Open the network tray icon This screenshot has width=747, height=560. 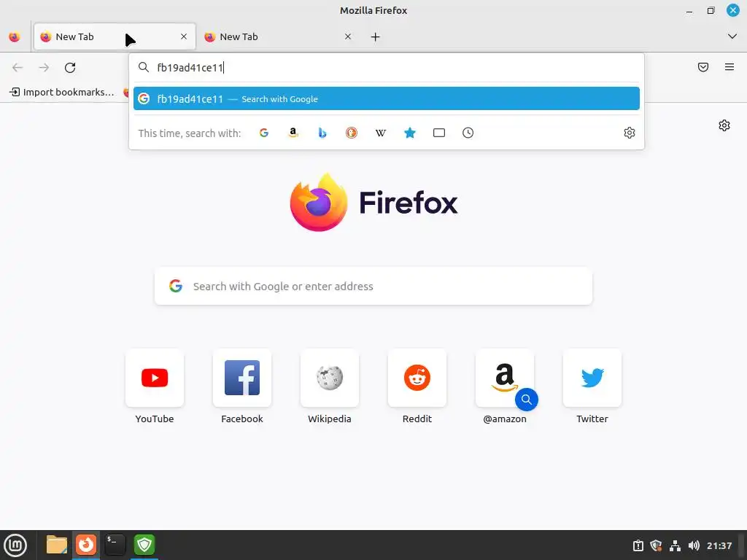click(x=675, y=545)
